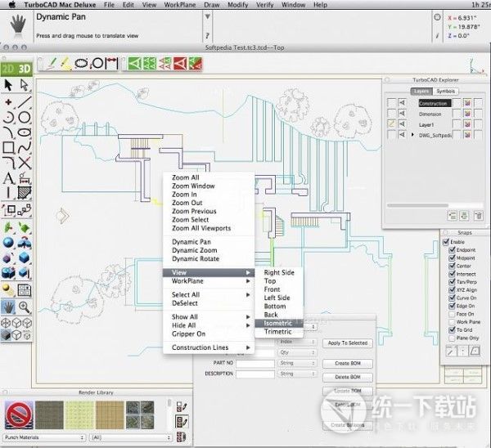Open the Apple menu
Image resolution: width=491 pixels, height=448 pixels.
(12, 5)
